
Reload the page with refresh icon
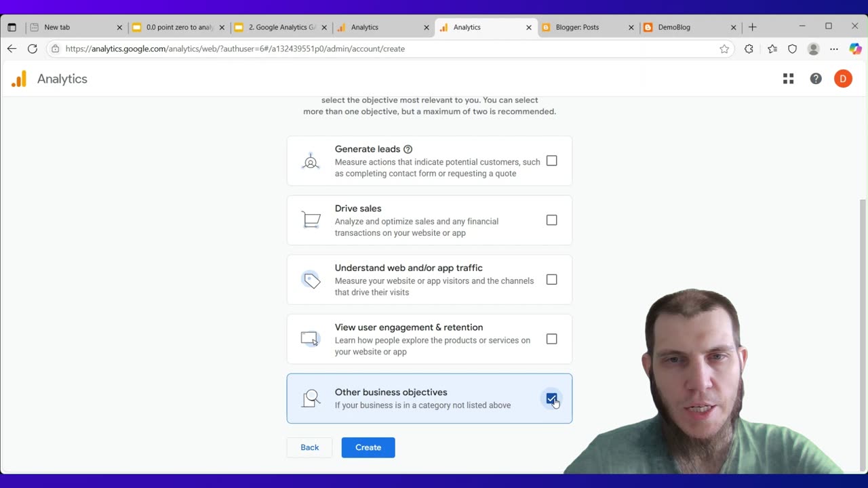32,49
